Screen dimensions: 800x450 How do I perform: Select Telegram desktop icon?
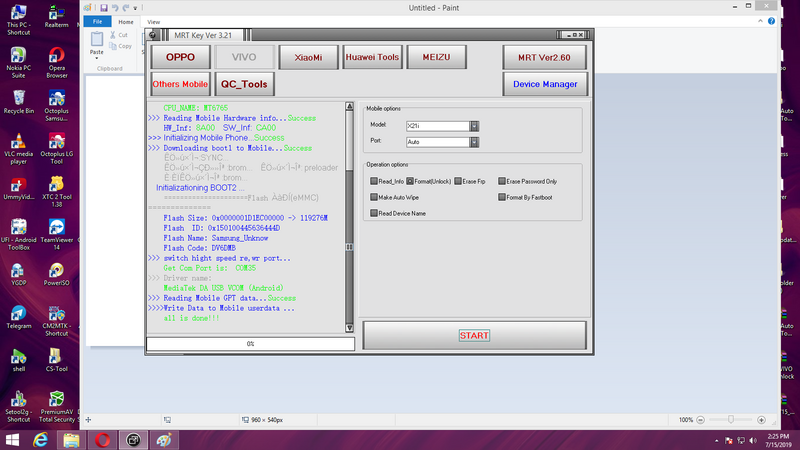pyautogui.click(x=19, y=317)
